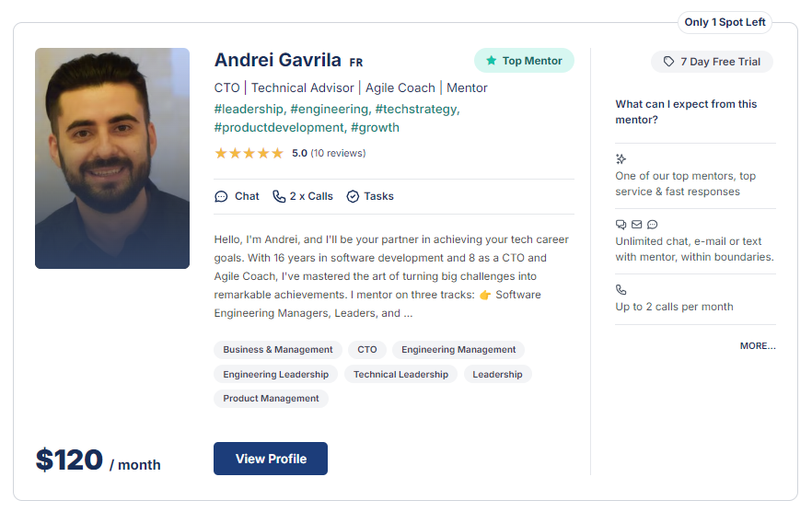
Task: Click the Chat speech bubble icon
Action: (221, 196)
